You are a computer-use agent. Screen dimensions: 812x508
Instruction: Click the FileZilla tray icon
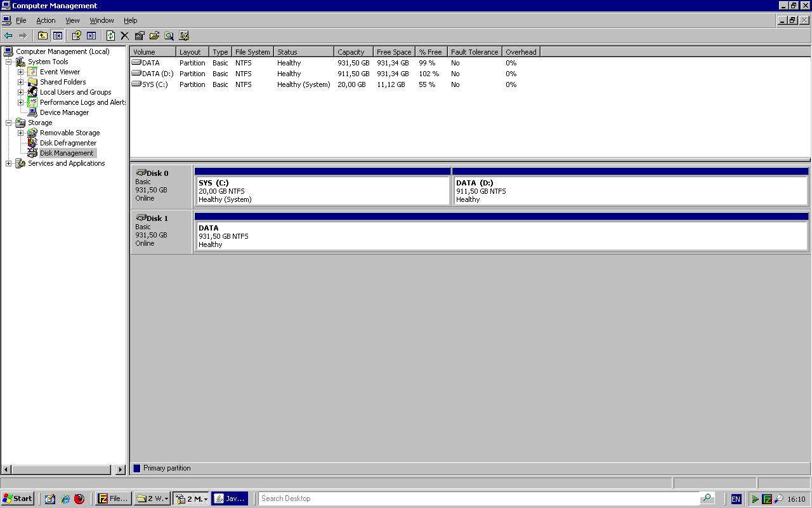pos(767,499)
